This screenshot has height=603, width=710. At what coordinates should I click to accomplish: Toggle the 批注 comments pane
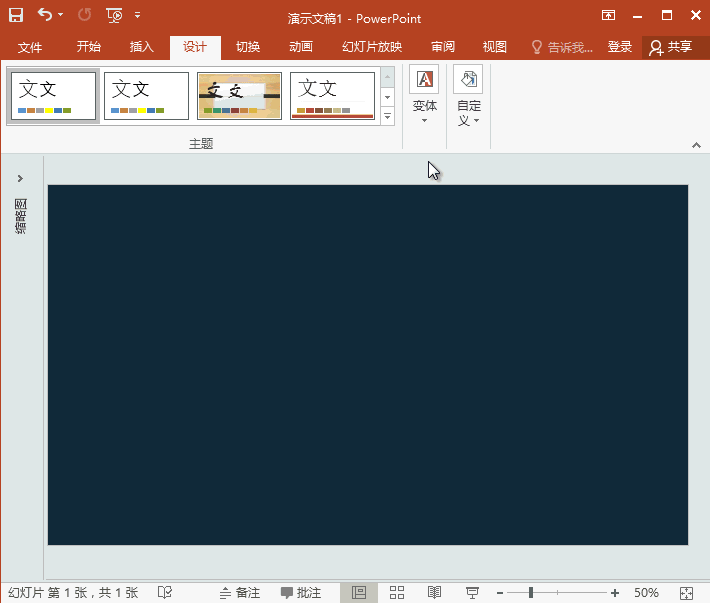point(301,593)
